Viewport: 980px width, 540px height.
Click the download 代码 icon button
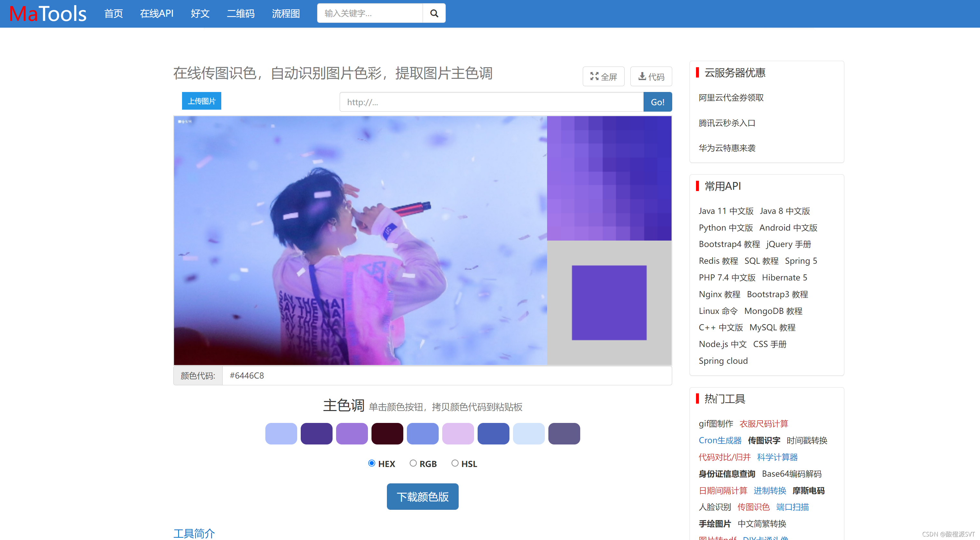[651, 77]
